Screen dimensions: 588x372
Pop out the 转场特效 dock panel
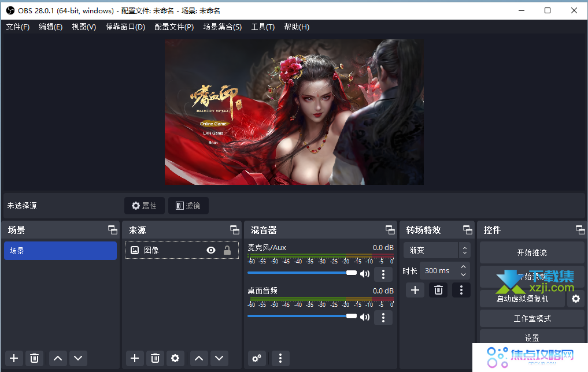[467, 230]
